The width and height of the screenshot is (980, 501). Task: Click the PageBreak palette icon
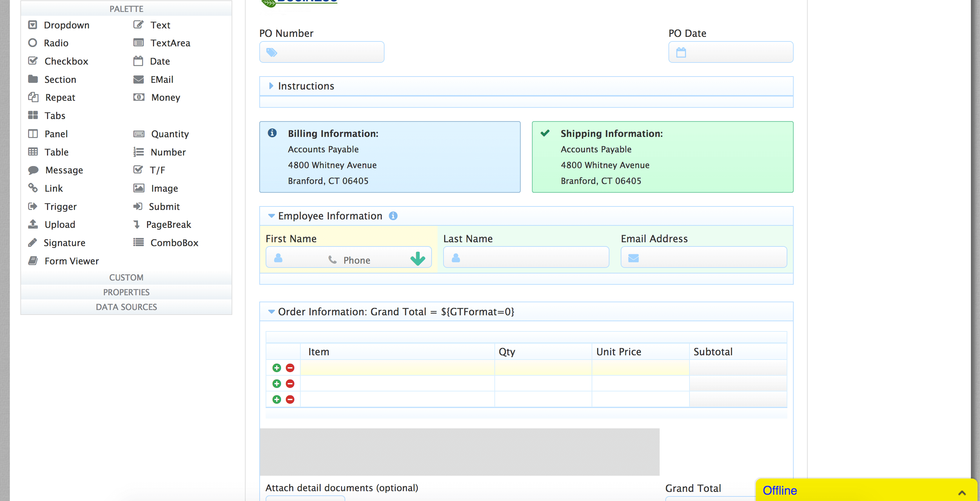coord(136,224)
